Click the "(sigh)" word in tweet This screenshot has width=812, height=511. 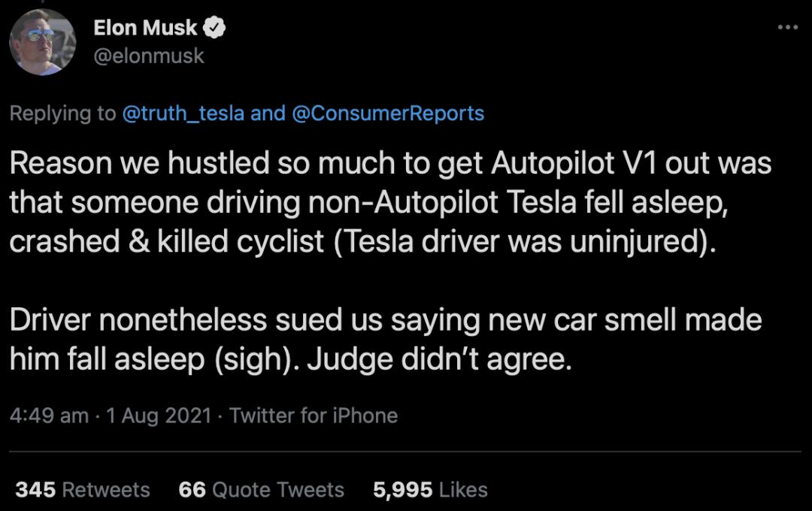click(x=253, y=360)
